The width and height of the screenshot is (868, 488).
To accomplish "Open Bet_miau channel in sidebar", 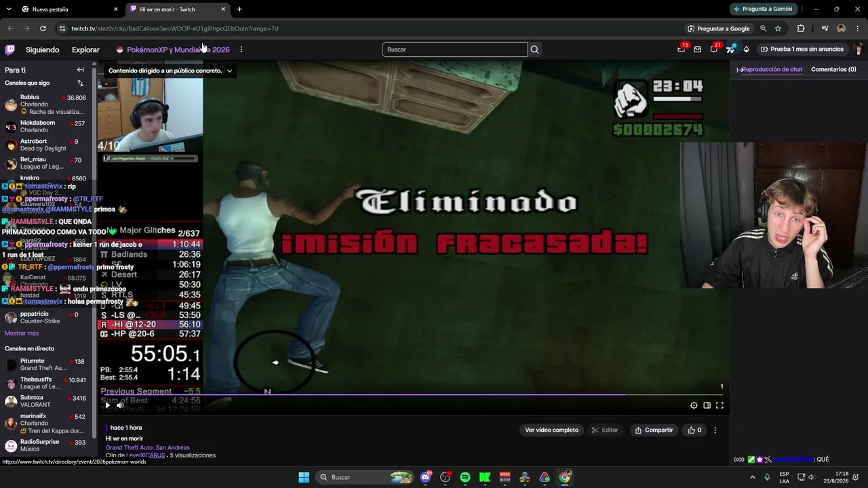I will 46,163.
